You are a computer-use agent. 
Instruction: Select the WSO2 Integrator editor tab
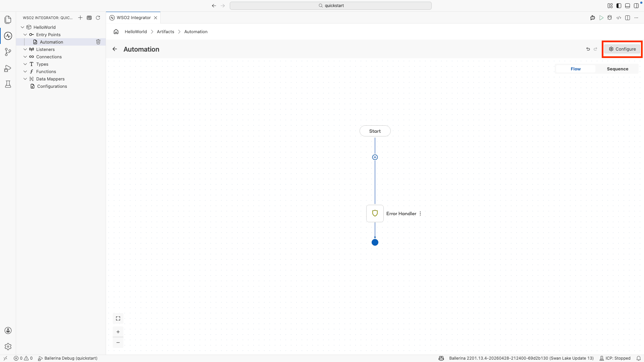(133, 18)
